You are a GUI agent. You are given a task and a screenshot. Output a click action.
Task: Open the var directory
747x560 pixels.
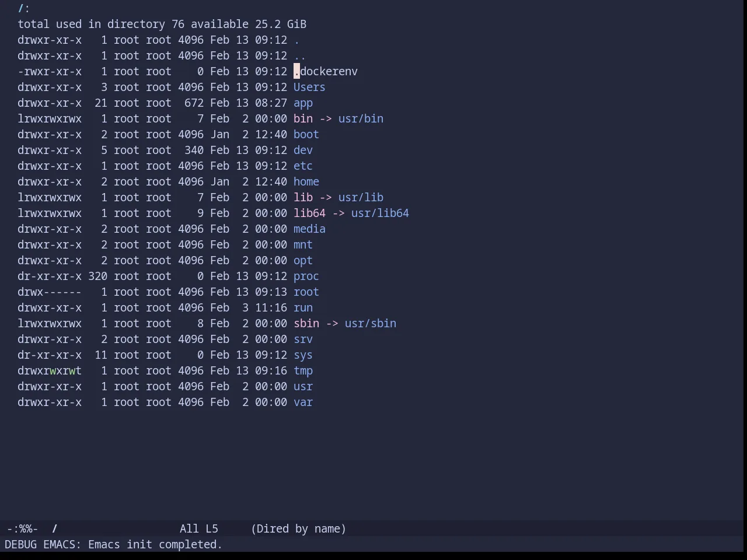tap(303, 402)
